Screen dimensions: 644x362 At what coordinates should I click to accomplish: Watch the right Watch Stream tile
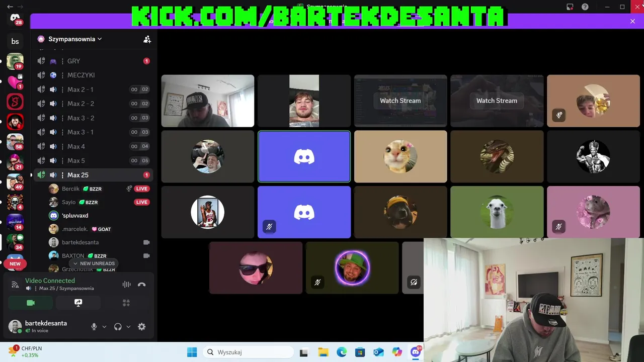[497, 101]
